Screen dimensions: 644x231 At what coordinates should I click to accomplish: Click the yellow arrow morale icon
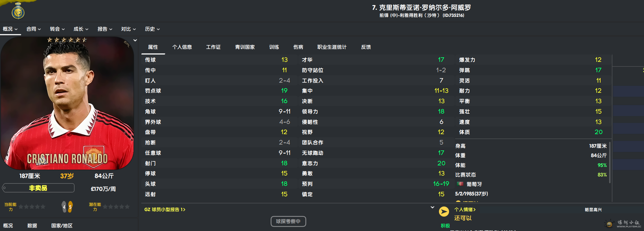(x=444, y=211)
